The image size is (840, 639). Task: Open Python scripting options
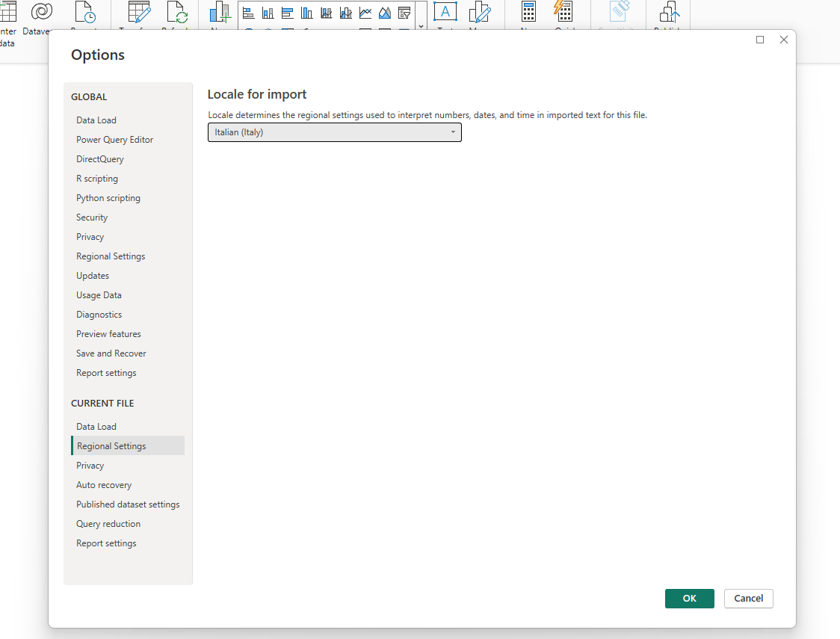point(108,197)
